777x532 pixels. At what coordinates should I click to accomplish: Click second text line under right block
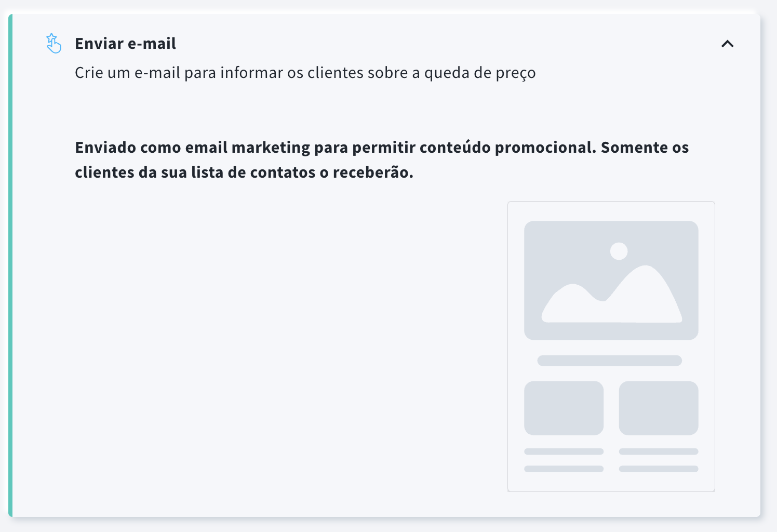click(659, 469)
